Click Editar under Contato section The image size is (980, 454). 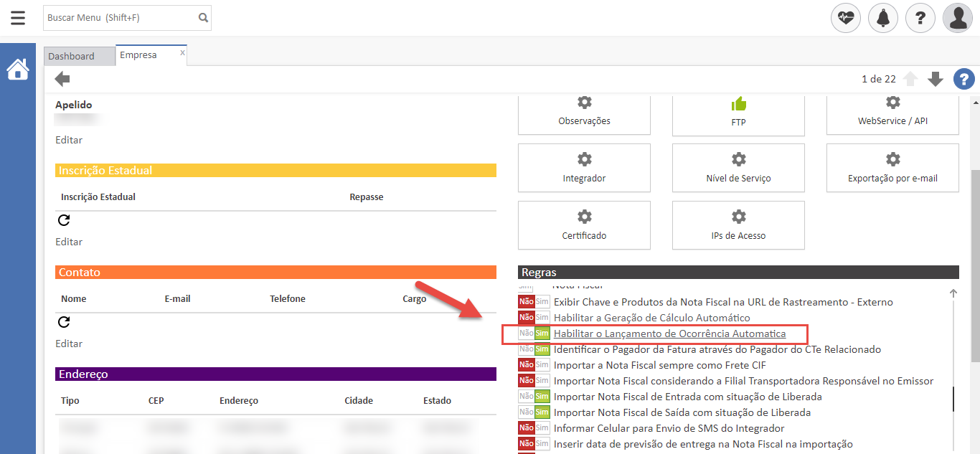69,344
